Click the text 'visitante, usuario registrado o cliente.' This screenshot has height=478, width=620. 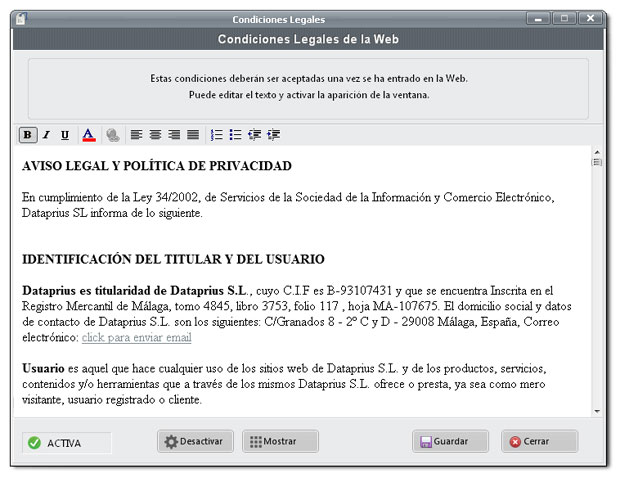pyautogui.click(x=112, y=400)
